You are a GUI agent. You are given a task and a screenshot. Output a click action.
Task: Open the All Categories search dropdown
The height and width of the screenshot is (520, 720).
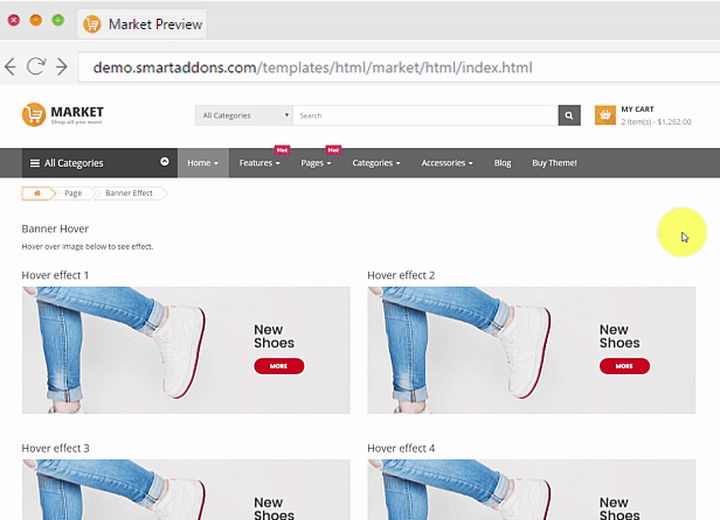click(x=243, y=115)
